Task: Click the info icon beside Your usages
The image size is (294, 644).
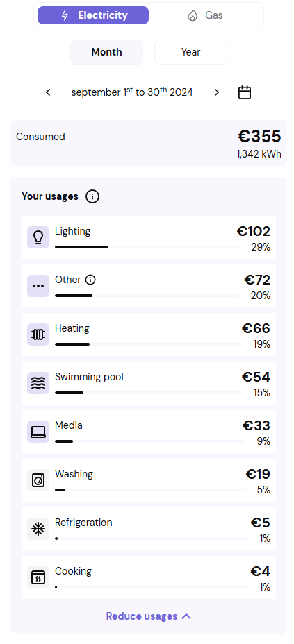Action: pos(92,196)
